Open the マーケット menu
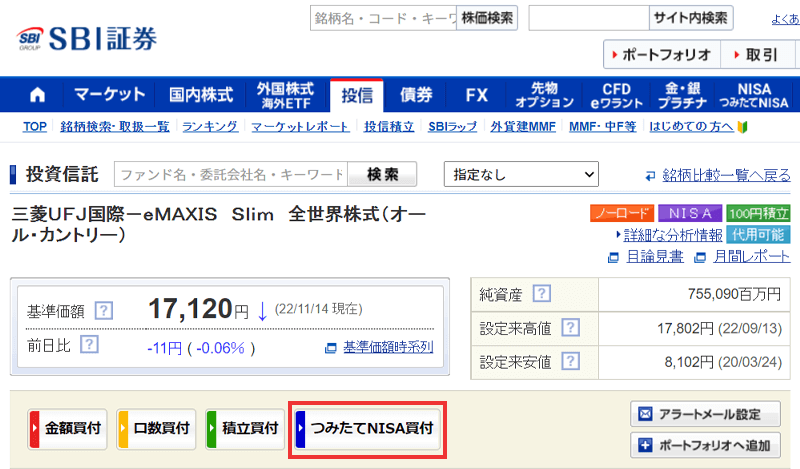The height and width of the screenshot is (469, 800). point(109,95)
